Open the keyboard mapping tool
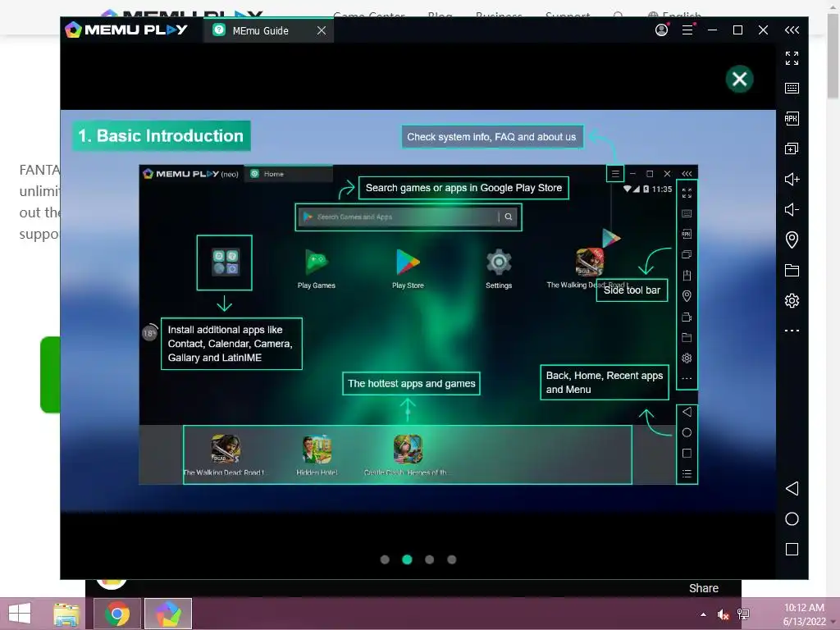840x630 pixels. point(792,88)
